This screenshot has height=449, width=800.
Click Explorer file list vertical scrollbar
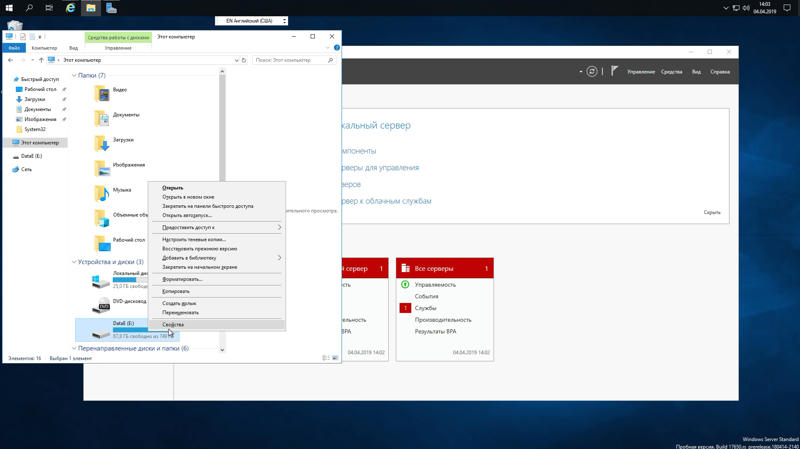[222, 128]
